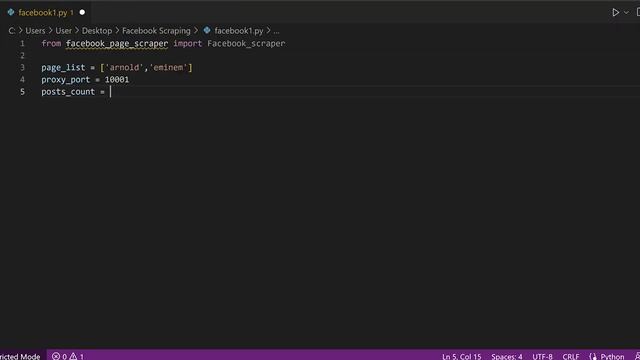640x360 pixels.
Task: Click the Python file icon in tab
Action: (x=11, y=12)
